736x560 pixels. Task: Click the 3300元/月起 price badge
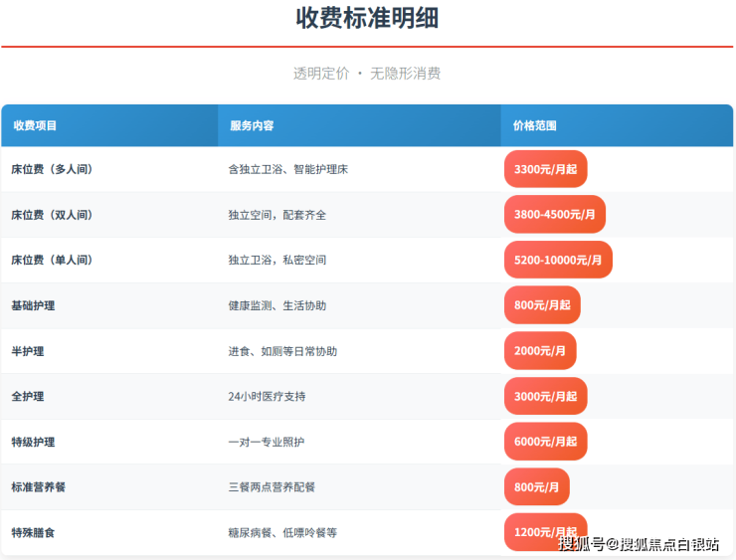pos(546,169)
